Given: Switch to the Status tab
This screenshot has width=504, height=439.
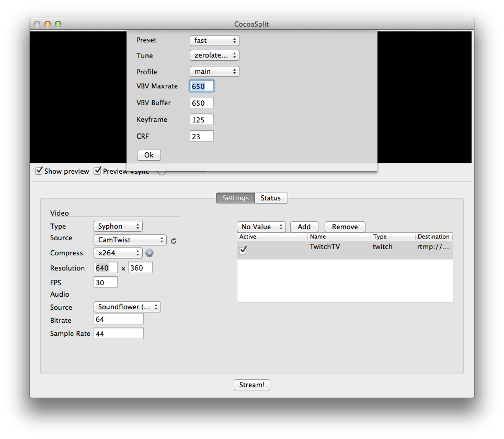Looking at the screenshot, I should pos(271,198).
